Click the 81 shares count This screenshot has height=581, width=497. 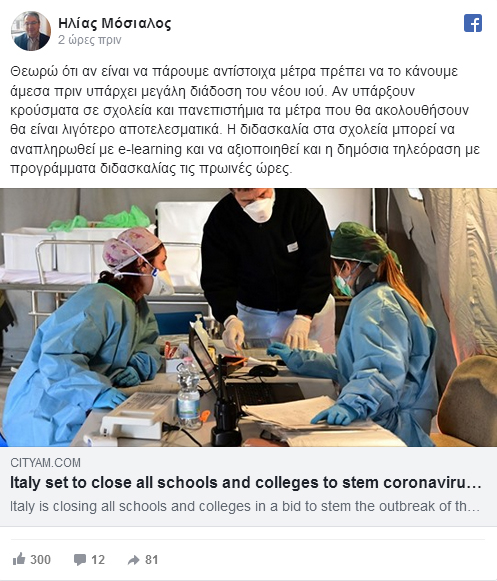(151, 560)
